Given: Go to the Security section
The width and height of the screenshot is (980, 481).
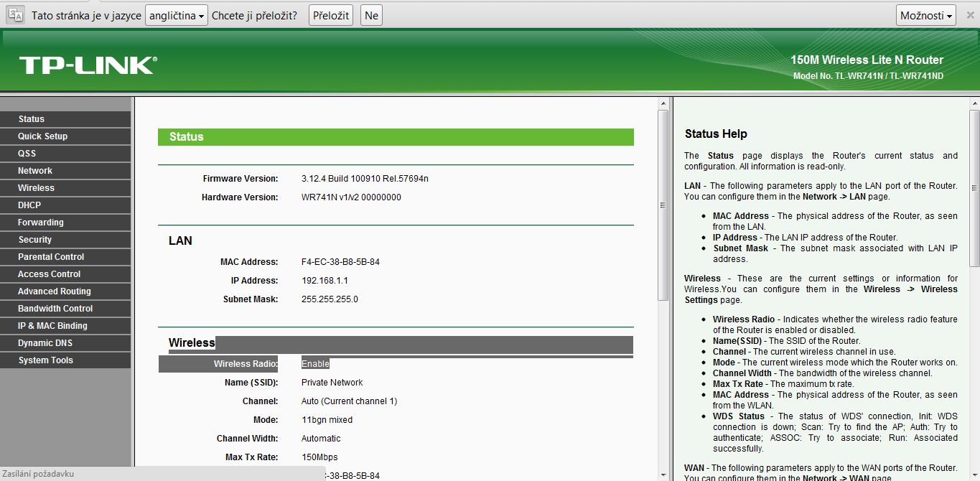Looking at the screenshot, I should pos(65,240).
